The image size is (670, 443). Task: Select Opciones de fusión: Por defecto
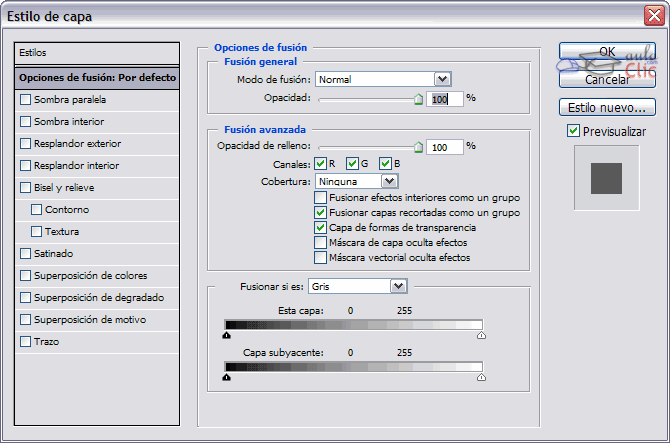pos(97,78)
